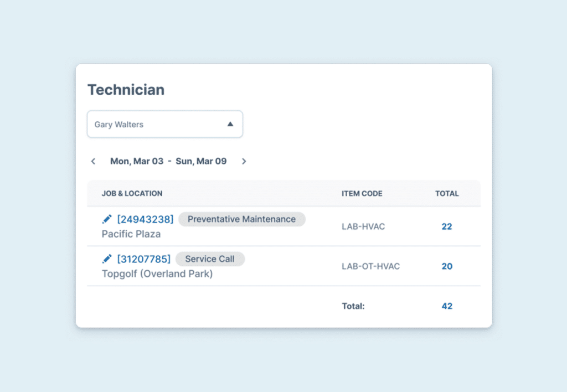The height and width of the screenshot is (392, 567).
Task: Click the Preventative Maintenance tag
Action: pos(241,219)
